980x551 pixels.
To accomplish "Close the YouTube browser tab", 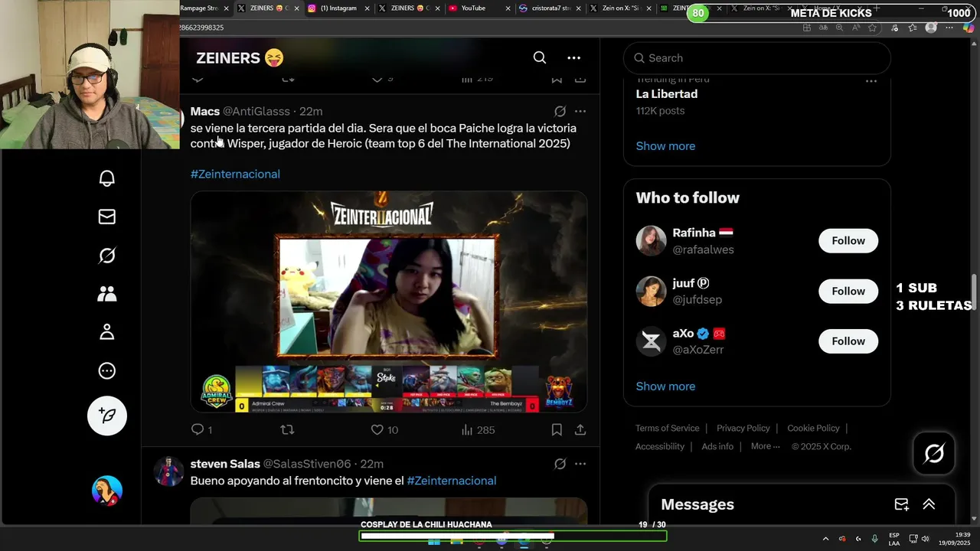I will 508,8.
